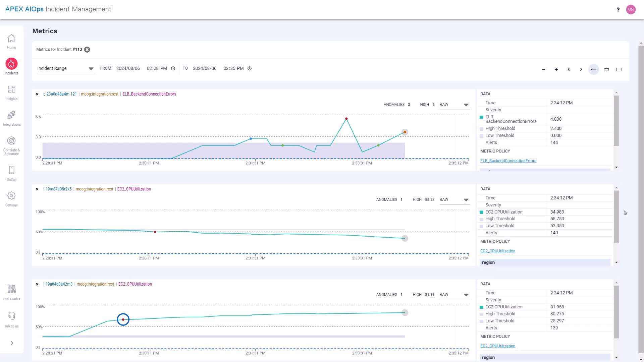Image resolution: width=644 pixels, height=362 pixels.
Task: Select the large chart height view
Action: coord(619,69)
